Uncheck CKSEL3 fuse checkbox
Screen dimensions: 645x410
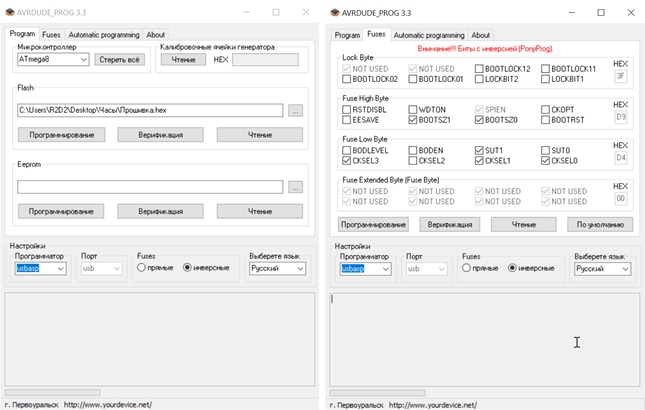tap(346, 160)
